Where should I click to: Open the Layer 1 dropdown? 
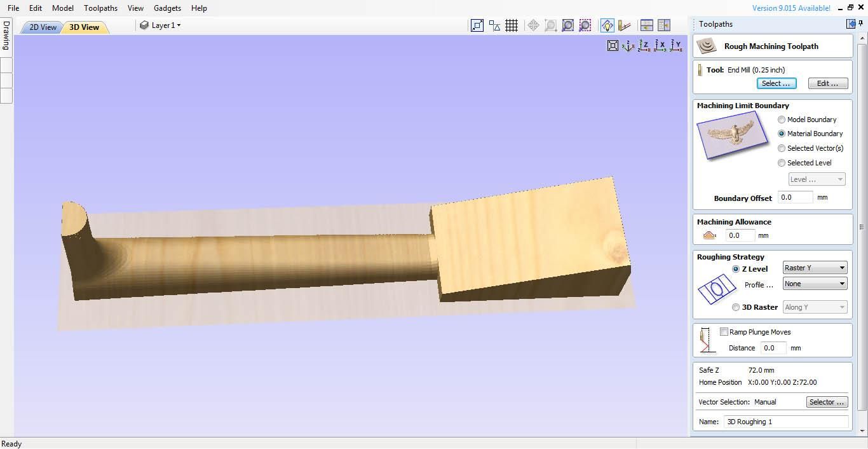[160, 25]
